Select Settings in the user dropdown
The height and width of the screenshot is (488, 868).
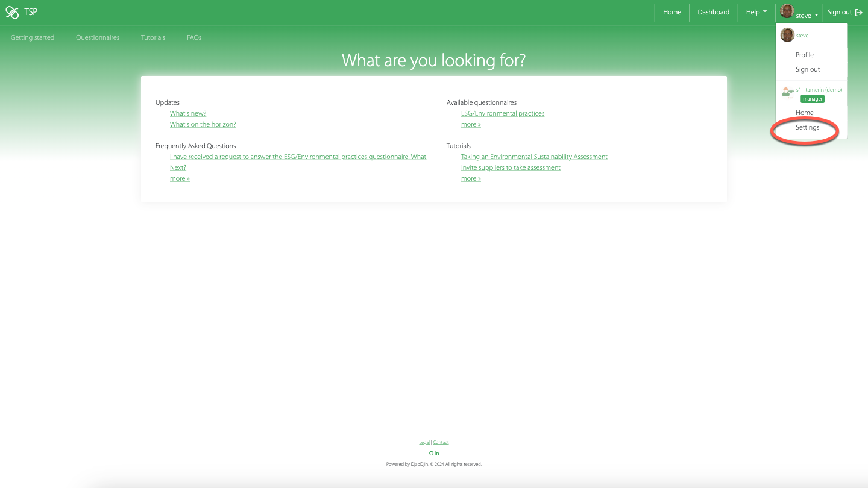coord(807,128)
